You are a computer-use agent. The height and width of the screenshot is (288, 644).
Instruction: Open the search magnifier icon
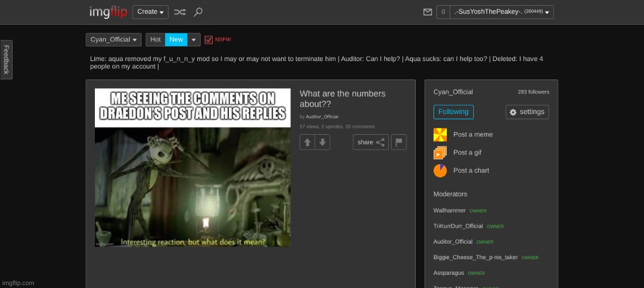pyautogui.click(x=198, y=12)
